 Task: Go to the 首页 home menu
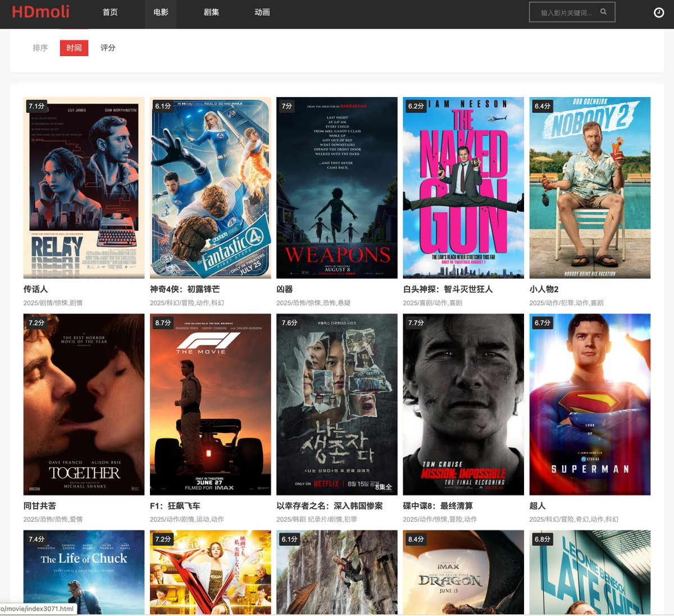(110, 12)
